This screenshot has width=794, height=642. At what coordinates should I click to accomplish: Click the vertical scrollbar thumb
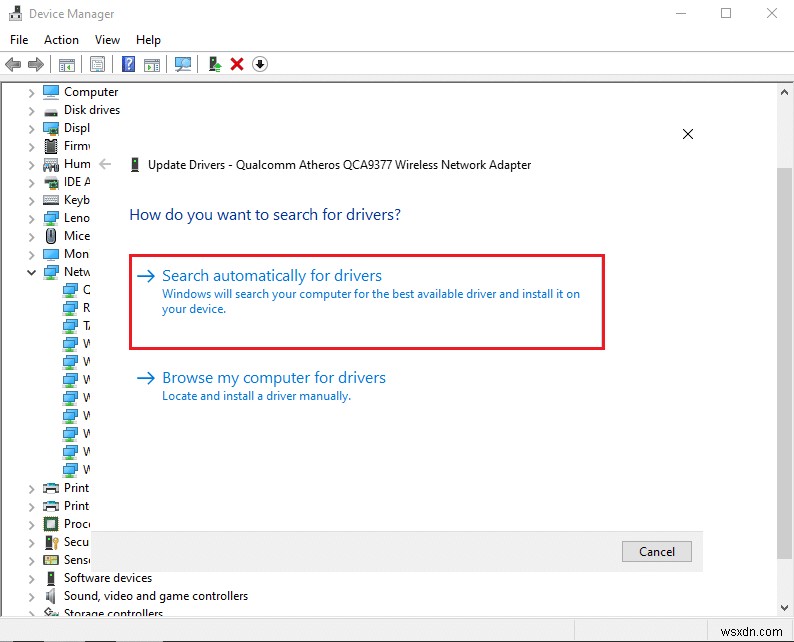coord(784,363)
